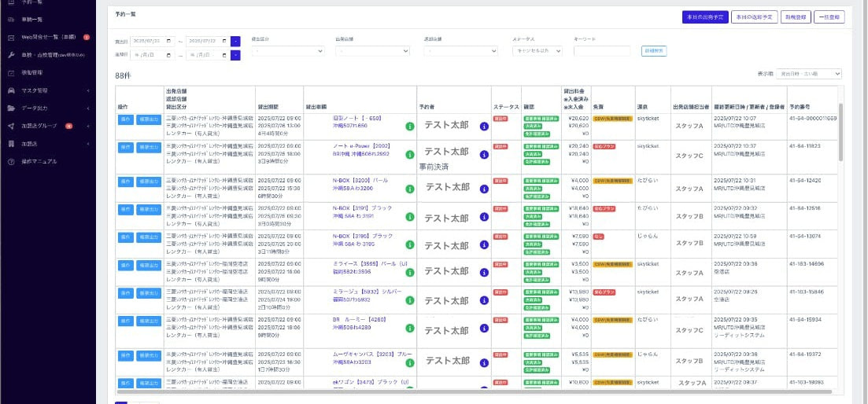868x404 pixels.
Task: Open the 貸出区分 dropdown filter
Action: click(287, 51)
